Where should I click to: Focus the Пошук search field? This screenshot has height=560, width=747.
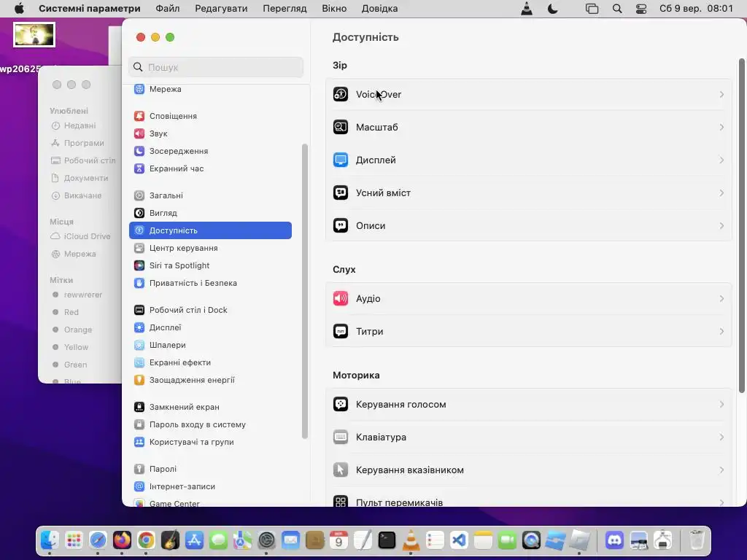(216, 67)
